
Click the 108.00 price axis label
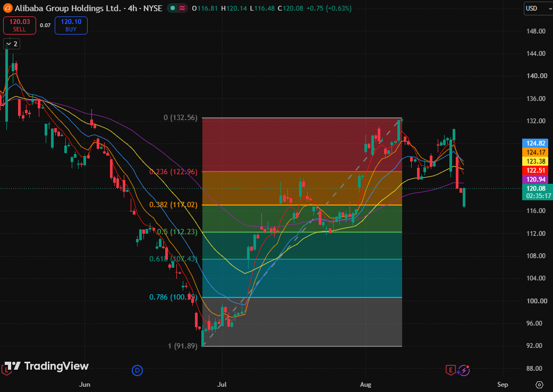click(537, 256)
